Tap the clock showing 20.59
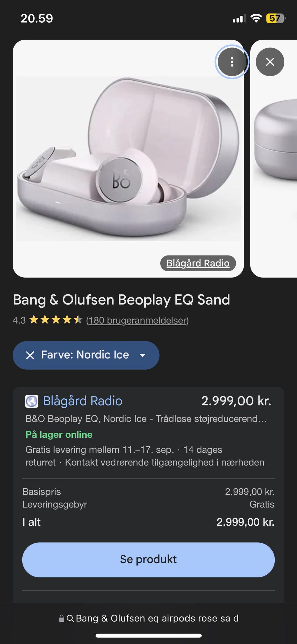The width and height of the screenshot is (297, 644). (37, 18)
